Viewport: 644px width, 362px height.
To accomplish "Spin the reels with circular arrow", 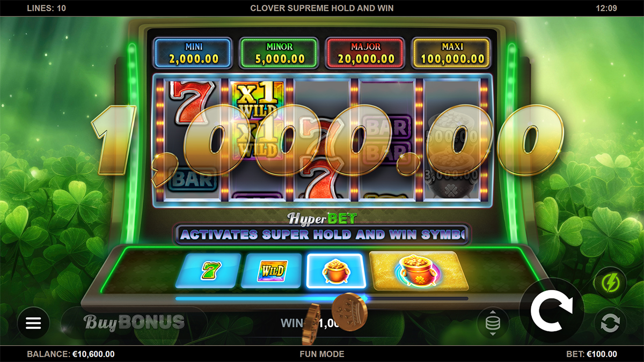I will (552, 311).
